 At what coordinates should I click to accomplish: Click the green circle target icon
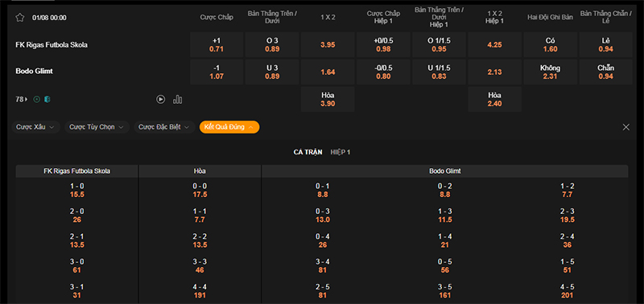point(36,99)
